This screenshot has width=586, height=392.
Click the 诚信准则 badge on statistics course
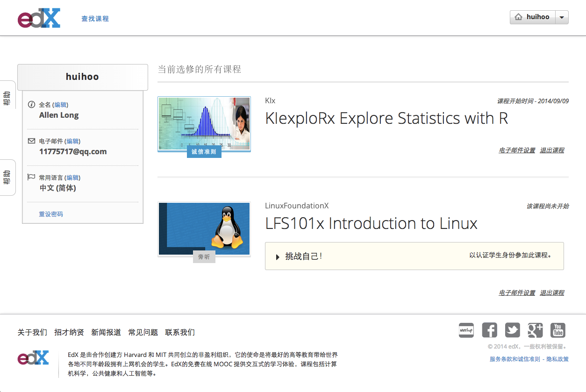(204, 152)
